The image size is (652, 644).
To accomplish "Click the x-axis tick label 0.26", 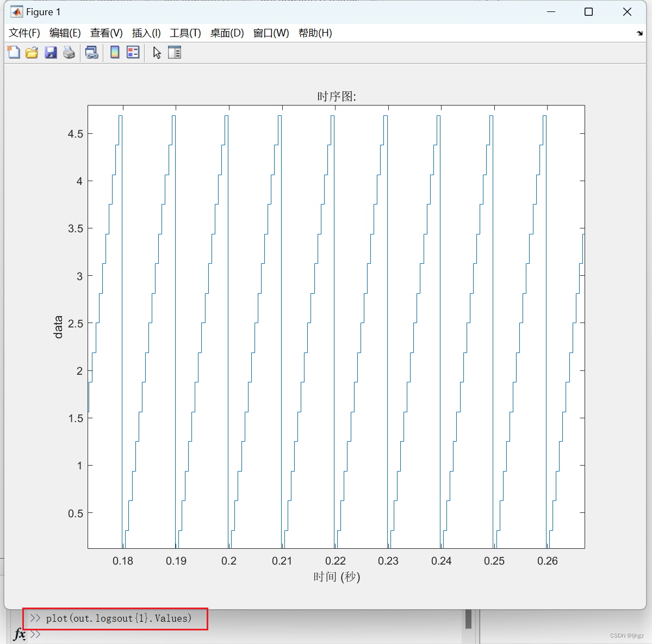I will 547,561.
